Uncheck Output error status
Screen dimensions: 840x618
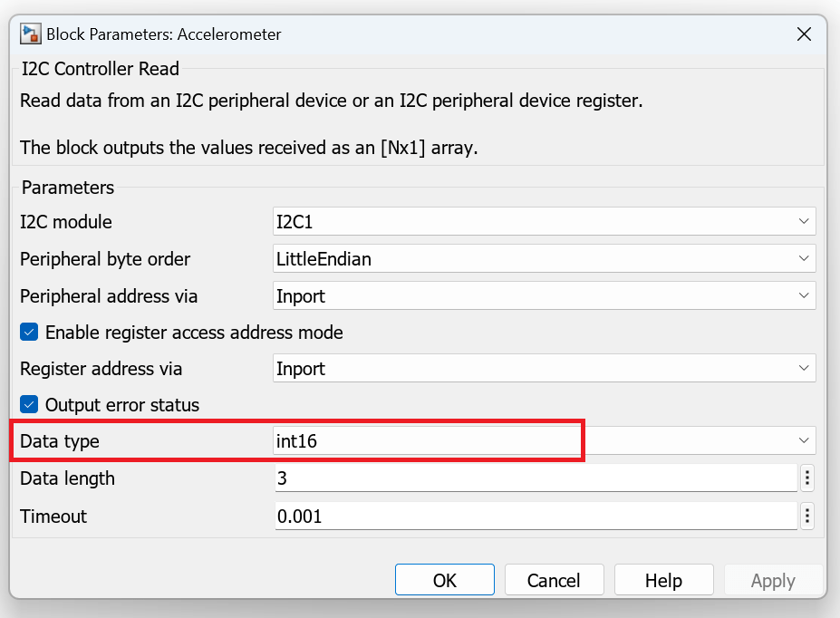pos(30,405)
